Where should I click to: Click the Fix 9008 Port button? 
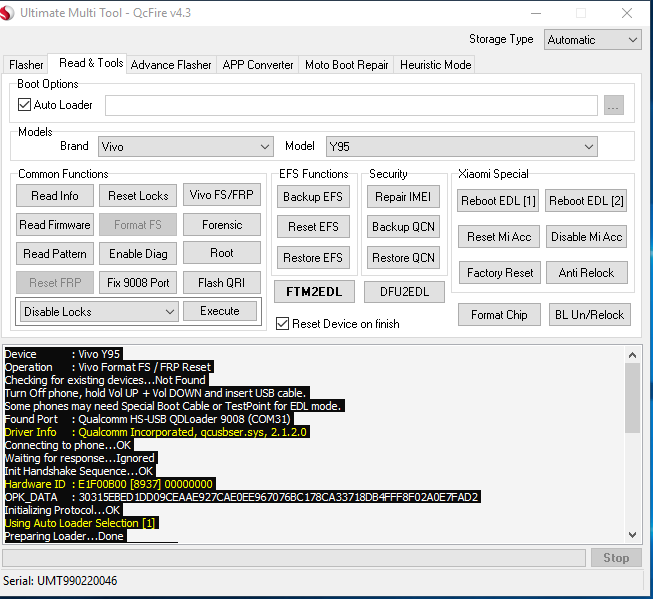(x=138, y=283)
